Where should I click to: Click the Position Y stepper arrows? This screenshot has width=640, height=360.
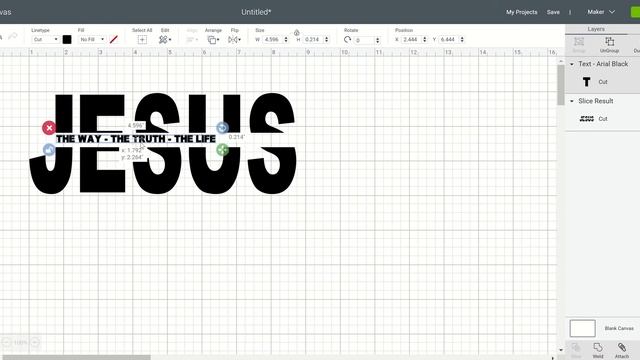coord(462,40)
